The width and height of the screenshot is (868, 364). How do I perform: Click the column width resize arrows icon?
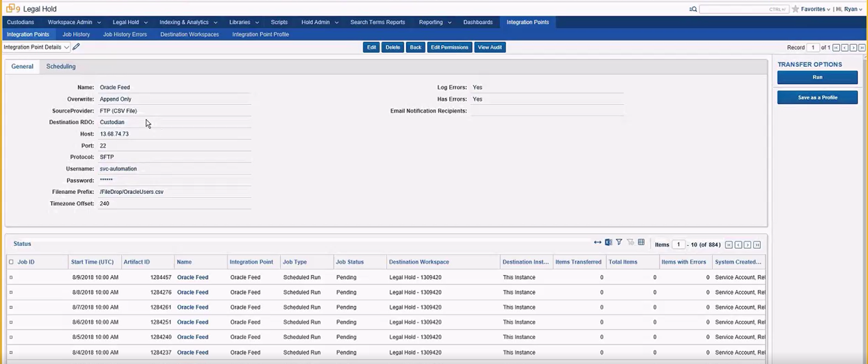598,243
